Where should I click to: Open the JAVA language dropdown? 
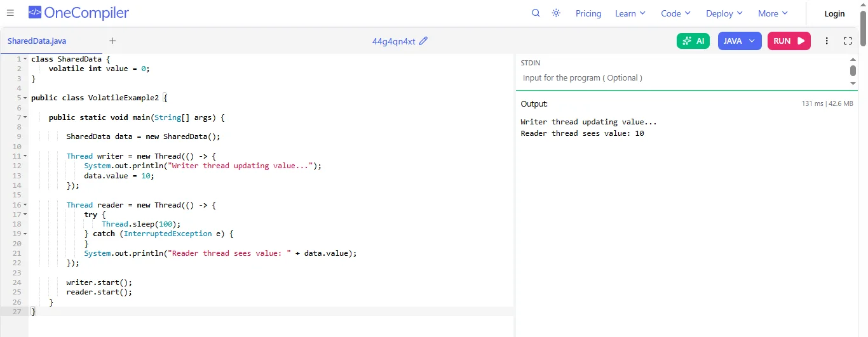tap(740, 41)
